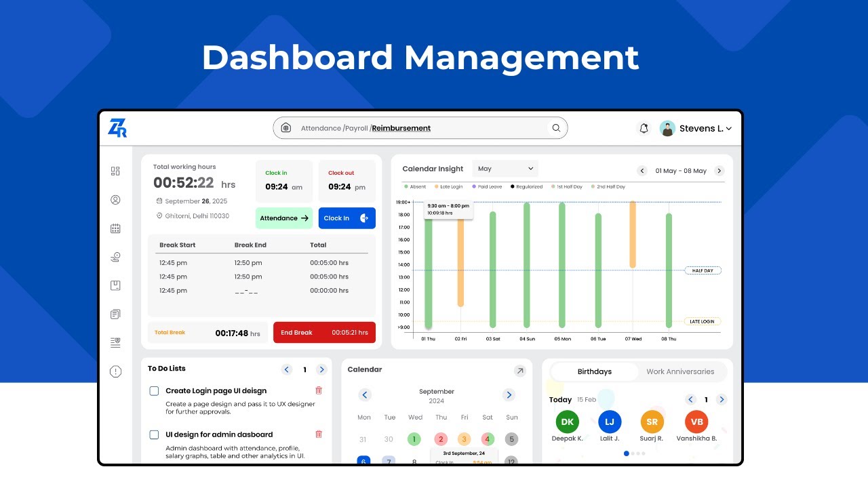Open the documents sidebar icon

115,314
